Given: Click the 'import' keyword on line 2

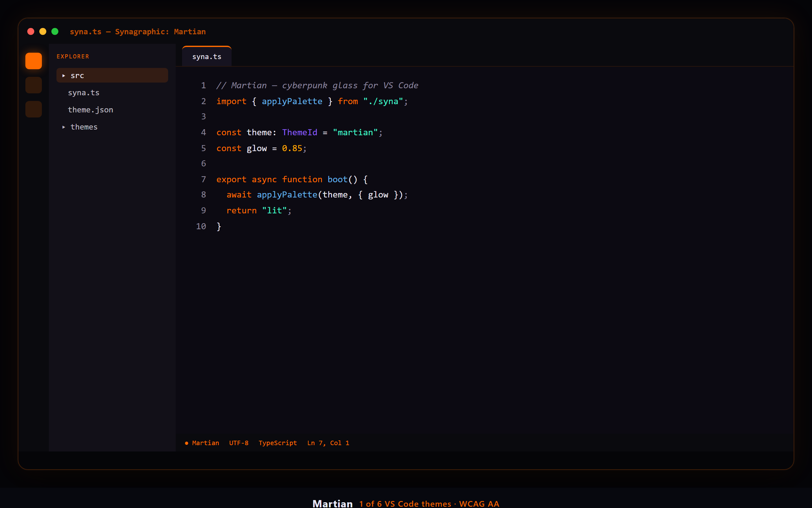Looking at the screenshot, I should click(x=231, y=101).
